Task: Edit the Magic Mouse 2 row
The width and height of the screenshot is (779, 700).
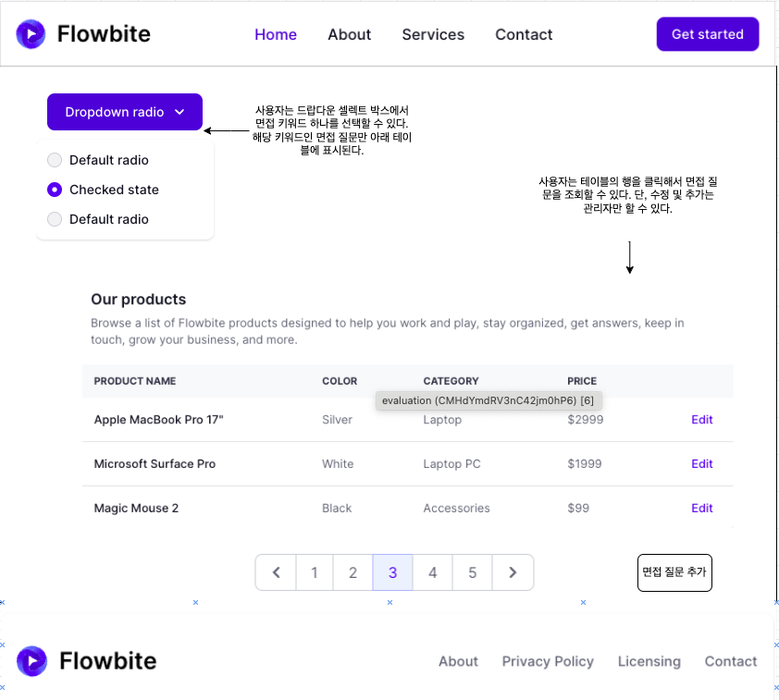Action: (701, 508)
